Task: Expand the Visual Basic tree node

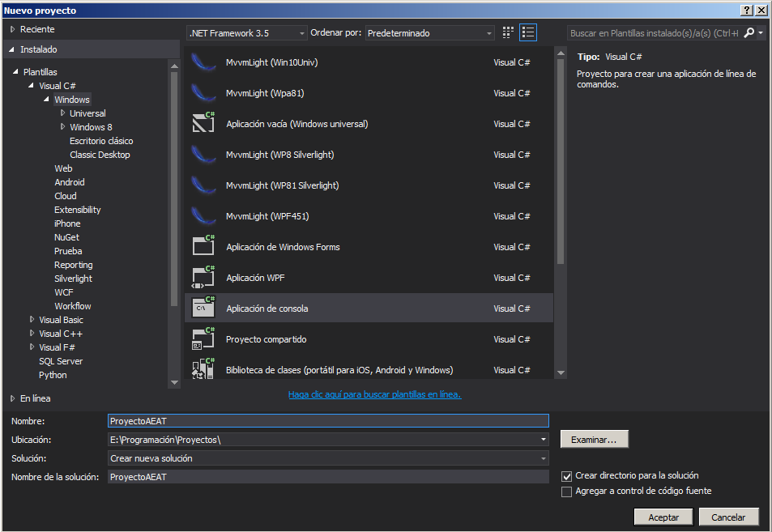Action: tap(31, 319)
